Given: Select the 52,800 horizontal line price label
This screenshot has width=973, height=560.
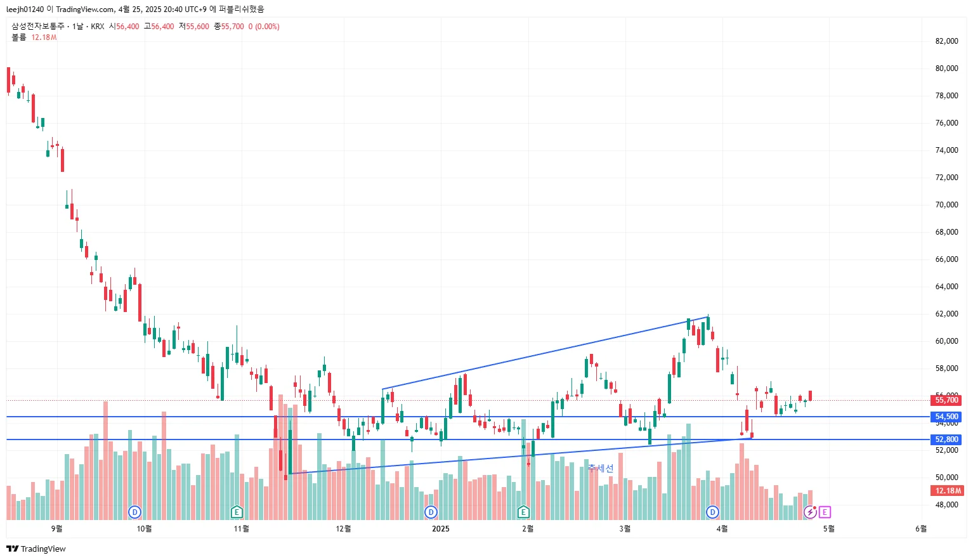Looking at the screenshot, I should tap(946, 440).
